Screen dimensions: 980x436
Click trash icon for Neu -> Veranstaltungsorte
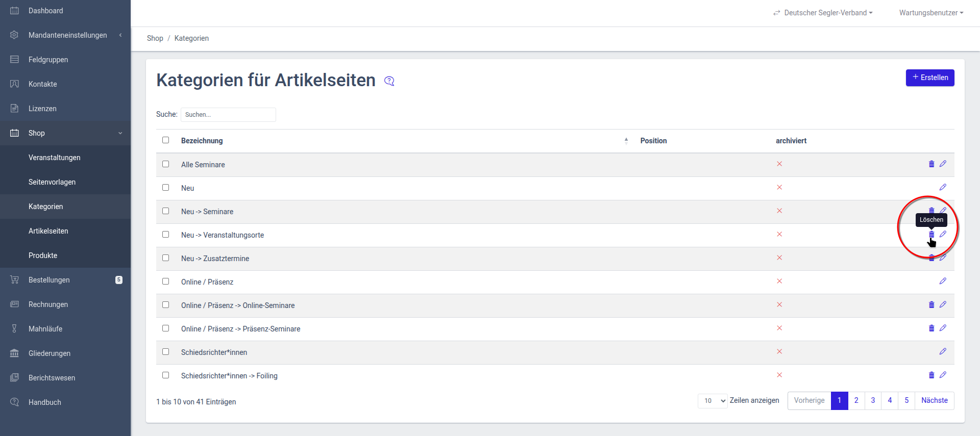pos(932,235)
